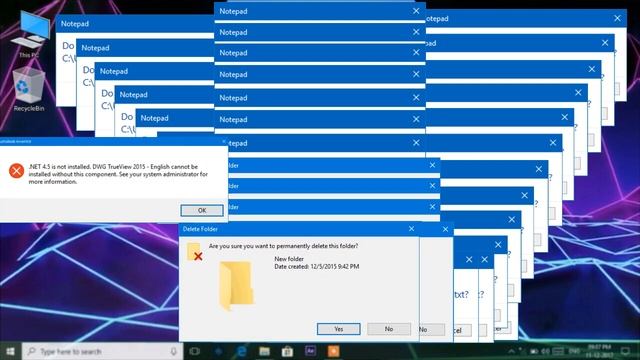Viewport: 640px width, 360px height.
Task: Open File Explorer from the taskbar
Action: [x=264, y=351]
